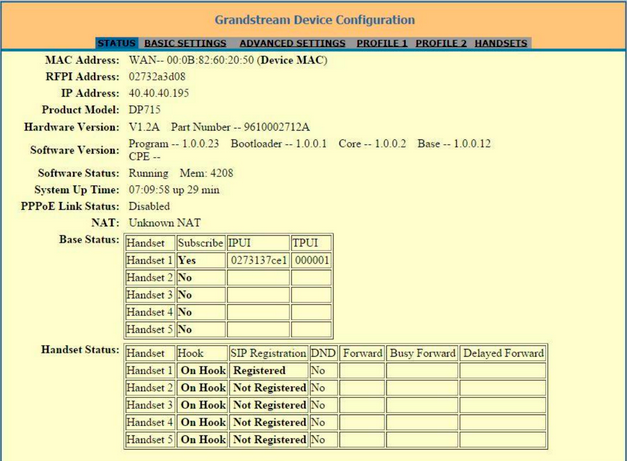The width and height of the screenshot is (627, 461).
Task: Click the Busy Forward column header
Action: tap(422, 353)
